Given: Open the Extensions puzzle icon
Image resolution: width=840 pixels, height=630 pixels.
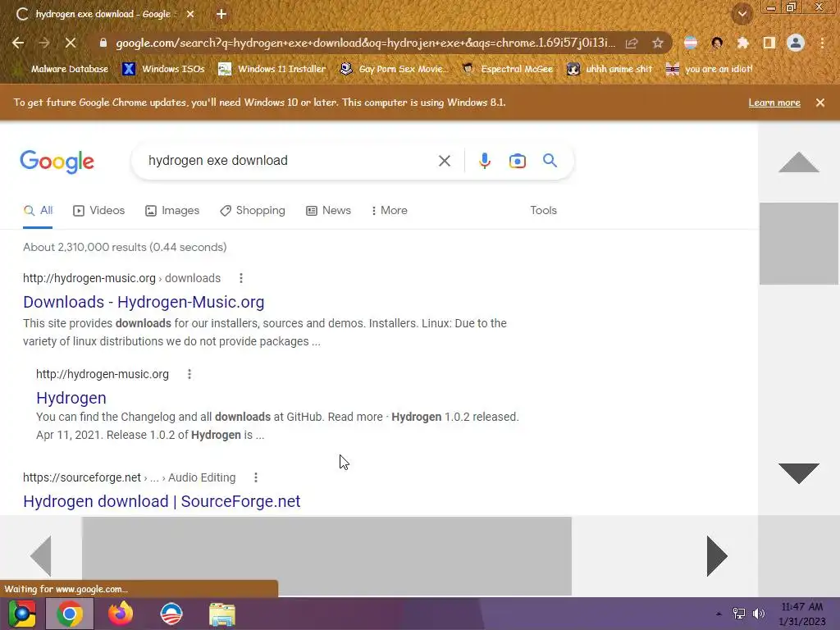Looking at the screenshot, I should (742, 43).
